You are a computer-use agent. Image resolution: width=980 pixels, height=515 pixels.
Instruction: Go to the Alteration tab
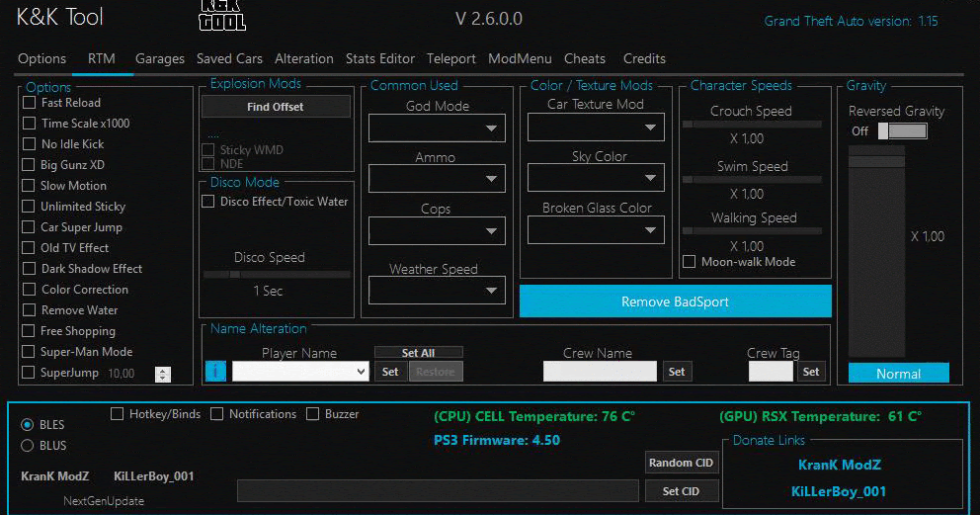coord(303,58)
